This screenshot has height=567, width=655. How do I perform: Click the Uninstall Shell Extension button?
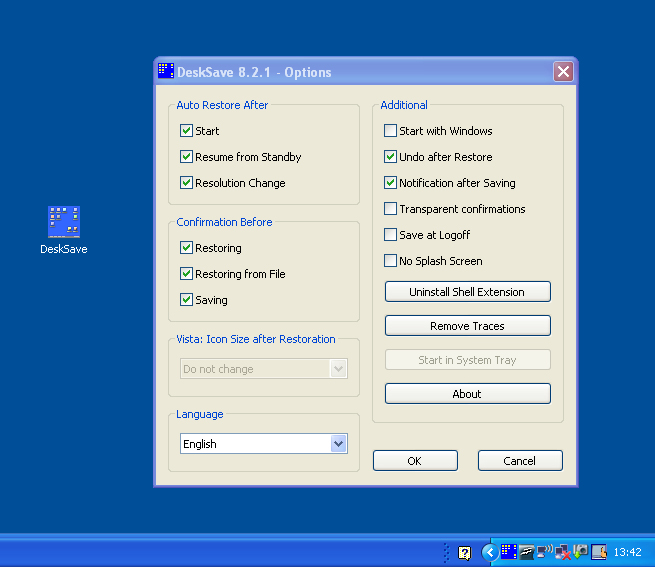(x=467, y=292)
